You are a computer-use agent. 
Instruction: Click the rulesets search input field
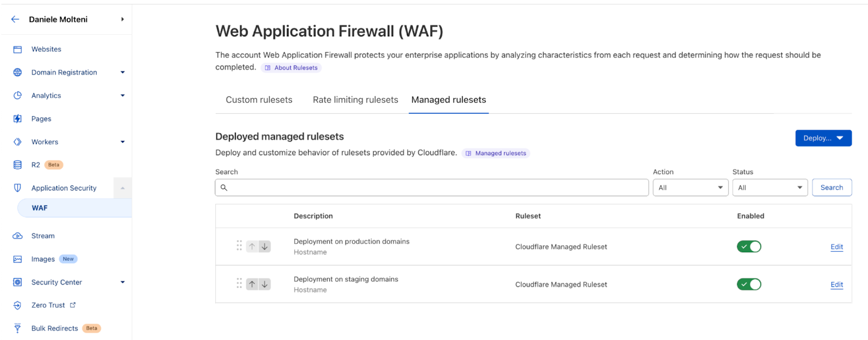coord(434,188)
